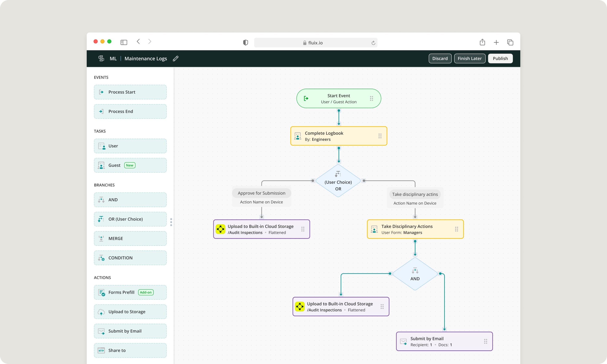Click the drag handle on Complete Logbook node

[x=380, y=136]
